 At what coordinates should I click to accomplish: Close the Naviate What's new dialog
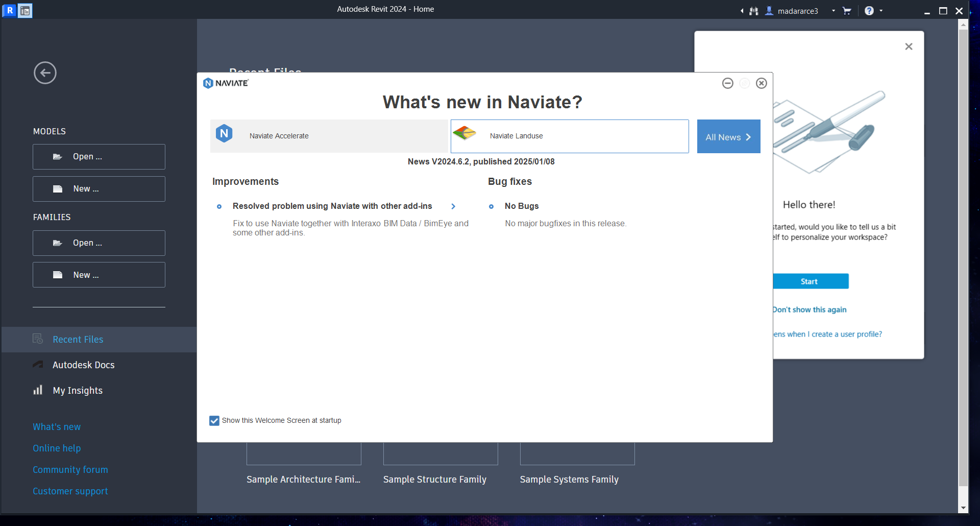coord(761,83)
